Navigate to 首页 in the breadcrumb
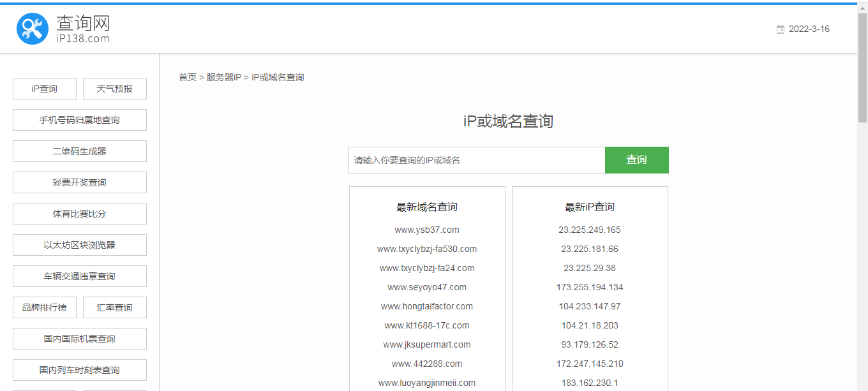 [x=187, y=77]
